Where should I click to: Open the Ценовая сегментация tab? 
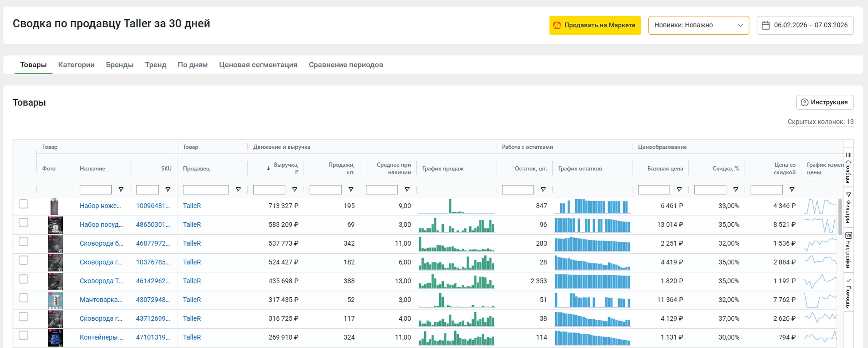258,65
